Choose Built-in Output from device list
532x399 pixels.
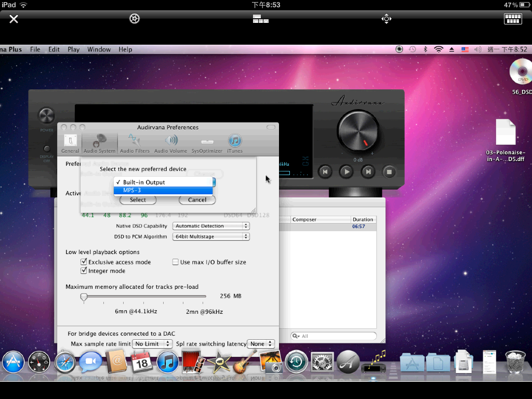pos(163,182)
